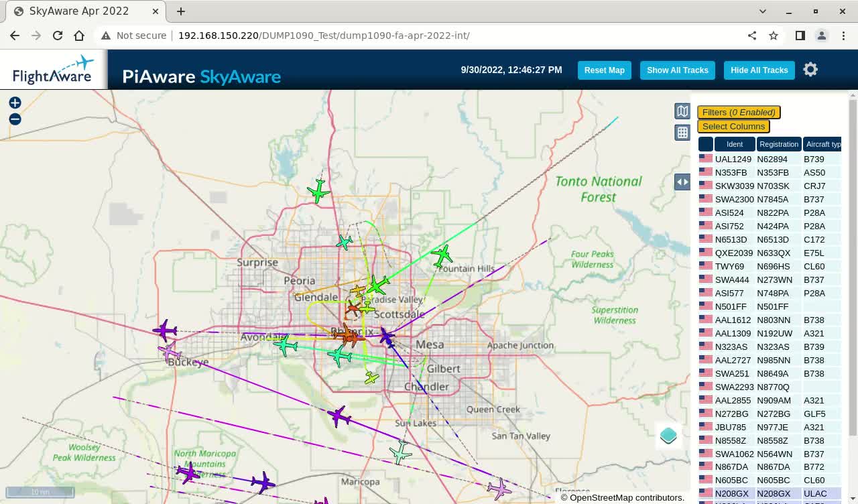Select AAL1612 flight row
858x504 pixels.
770,320
